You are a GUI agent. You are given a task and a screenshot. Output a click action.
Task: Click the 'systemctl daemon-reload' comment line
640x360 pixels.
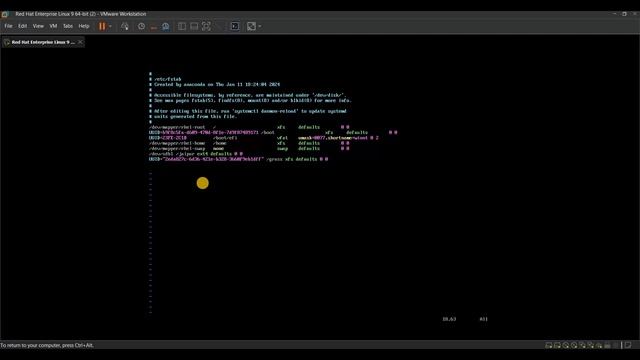coord(248,111)
